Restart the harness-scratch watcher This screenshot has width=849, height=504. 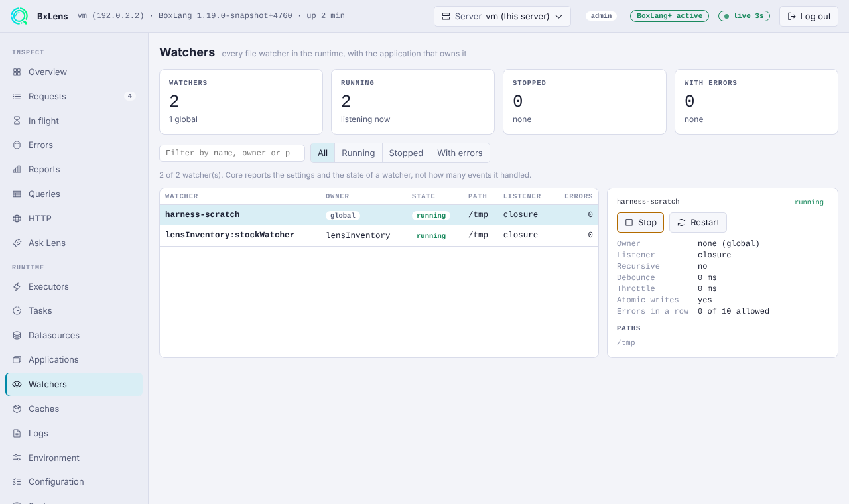(698, 222)
